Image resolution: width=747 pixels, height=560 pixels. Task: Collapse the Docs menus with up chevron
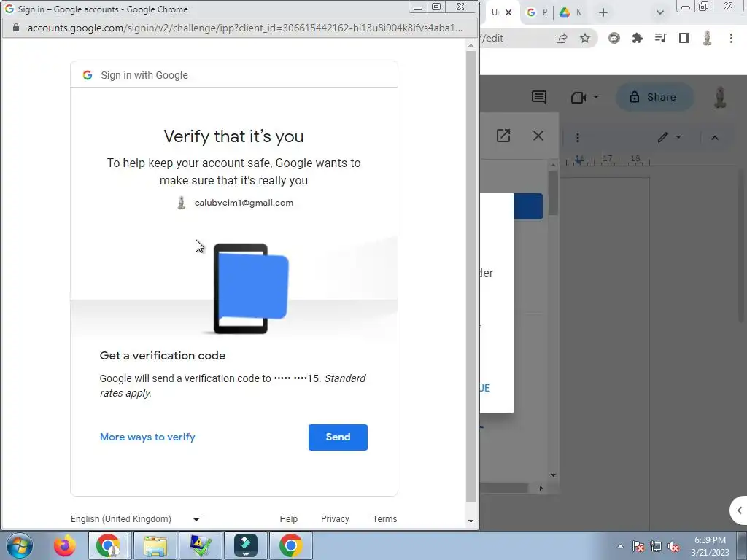coord(715,138)
